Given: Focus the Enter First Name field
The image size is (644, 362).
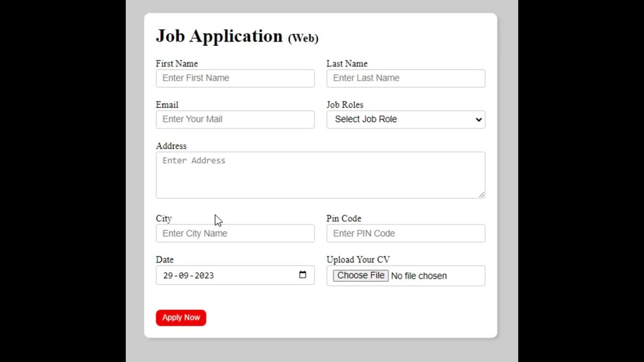Looking at the screenshot, I should (x=235, y=78).
